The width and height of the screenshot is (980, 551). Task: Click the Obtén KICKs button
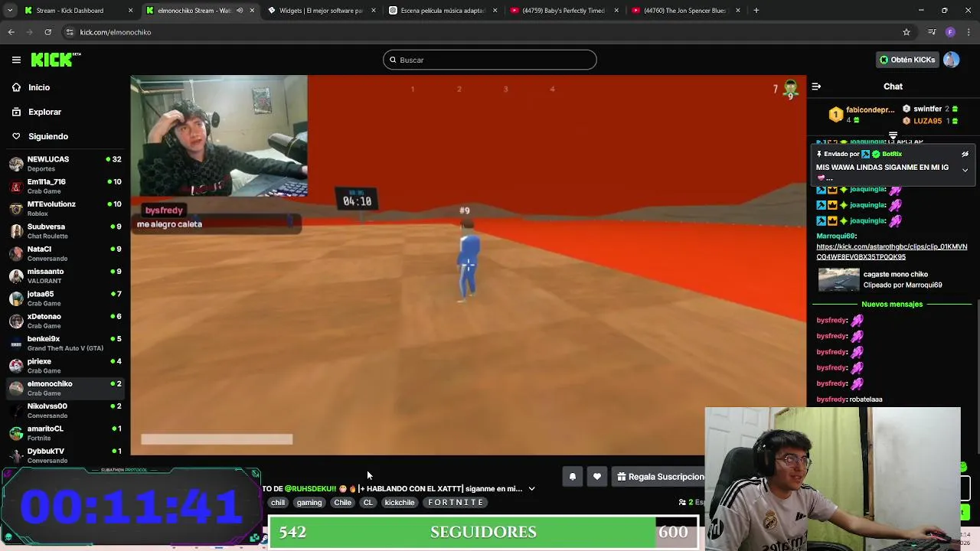click(906, 60)
